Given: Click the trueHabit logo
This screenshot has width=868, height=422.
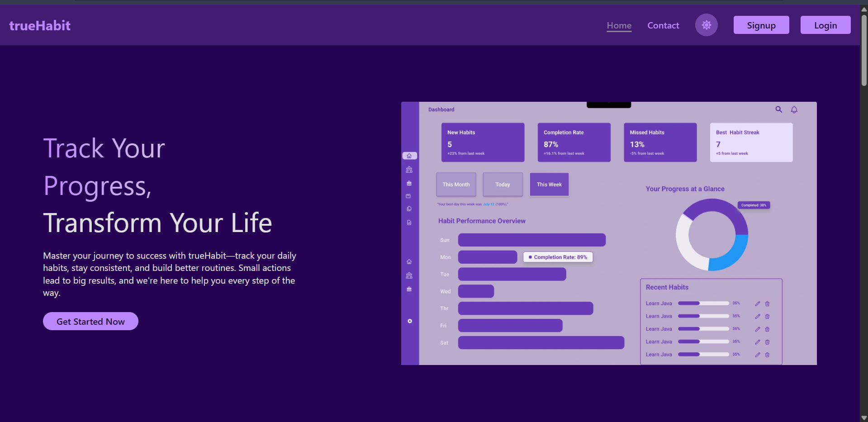Looking at the screenshot, I should [40, 26].
